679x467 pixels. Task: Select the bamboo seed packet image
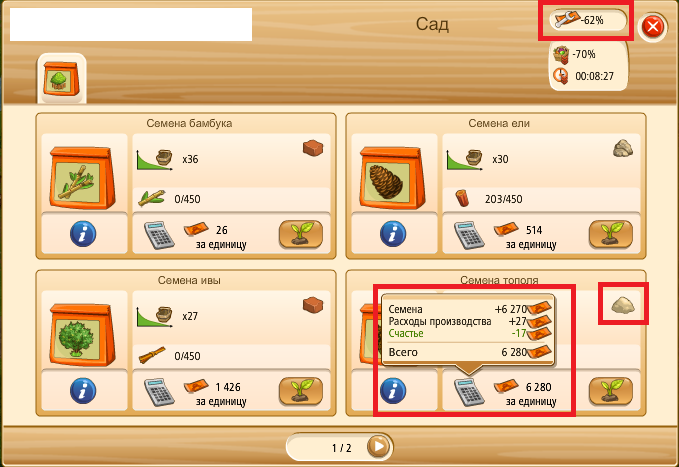click(83, 178)
